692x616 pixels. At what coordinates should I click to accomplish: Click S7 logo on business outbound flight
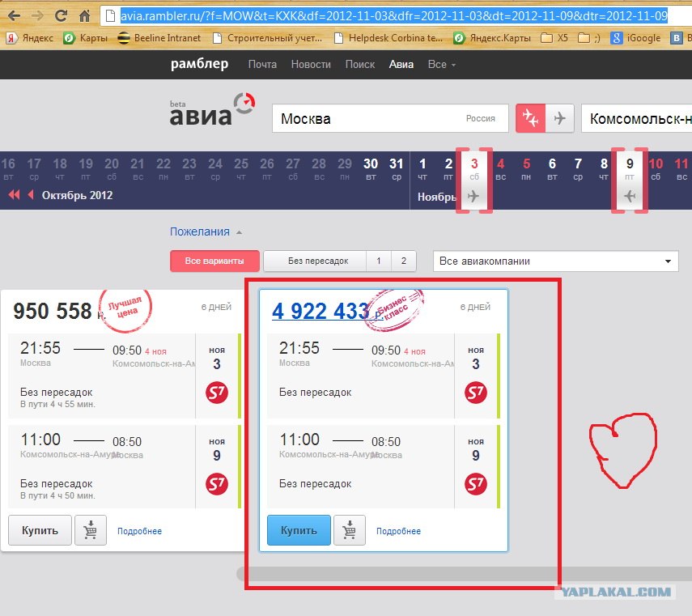click(476, 393)
